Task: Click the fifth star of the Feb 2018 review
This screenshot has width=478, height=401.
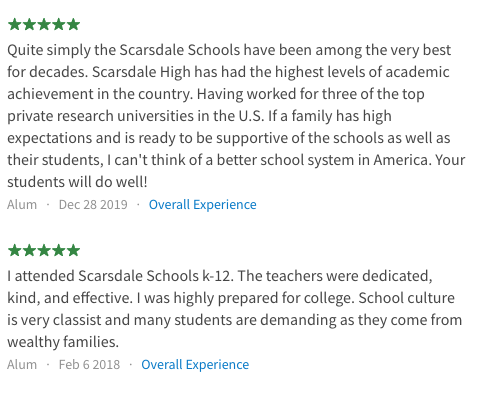Action: pyautogui.click(x=73, y=250)
